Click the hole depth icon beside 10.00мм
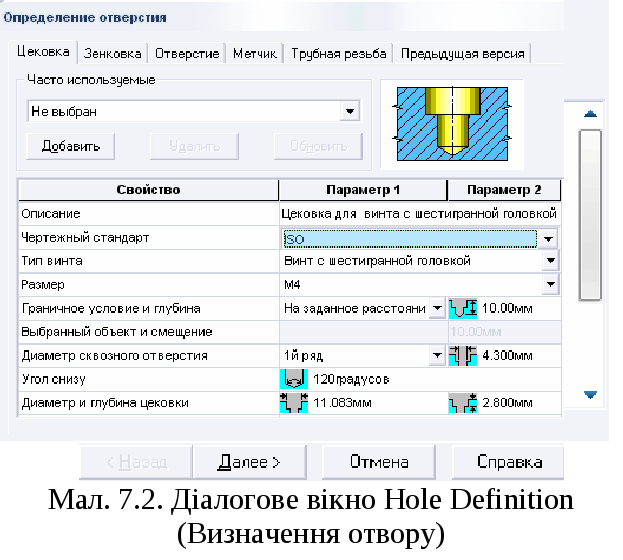 tap(463, 309)
